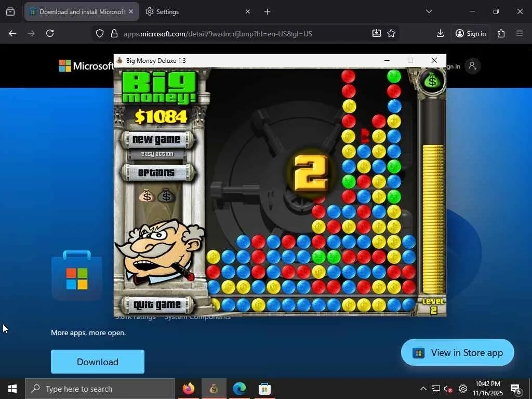
Task: Click the level 2 indicator
Action: pyautogui.click(x=433, y=305)
